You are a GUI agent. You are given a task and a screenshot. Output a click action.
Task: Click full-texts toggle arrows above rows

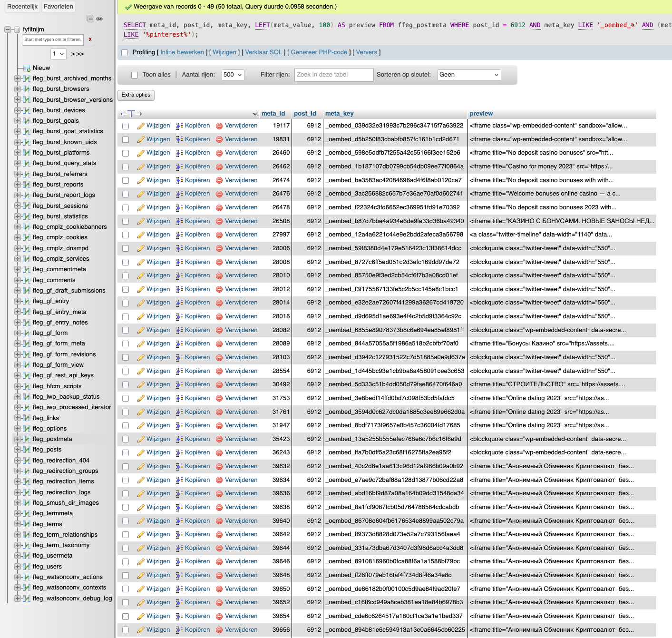(x=131, y=114)
